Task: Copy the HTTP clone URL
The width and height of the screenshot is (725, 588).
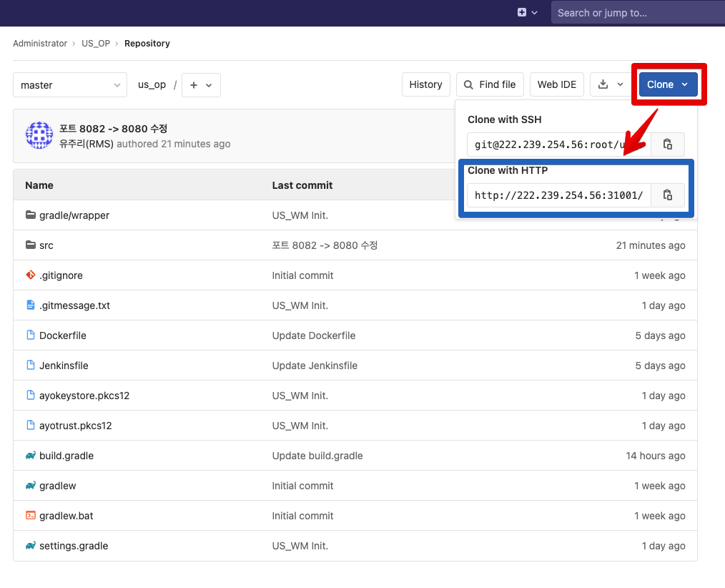Action: tap(667, 195)
